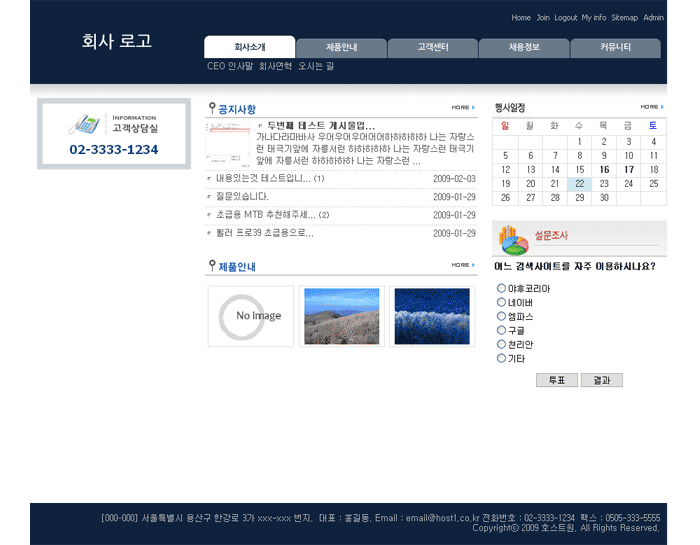Image resolution: width=700 pixels, height=545 pixels.
Task: Switch to the 커뮤니티 tab
Action: pyautogui.click(x=616, y=48)
